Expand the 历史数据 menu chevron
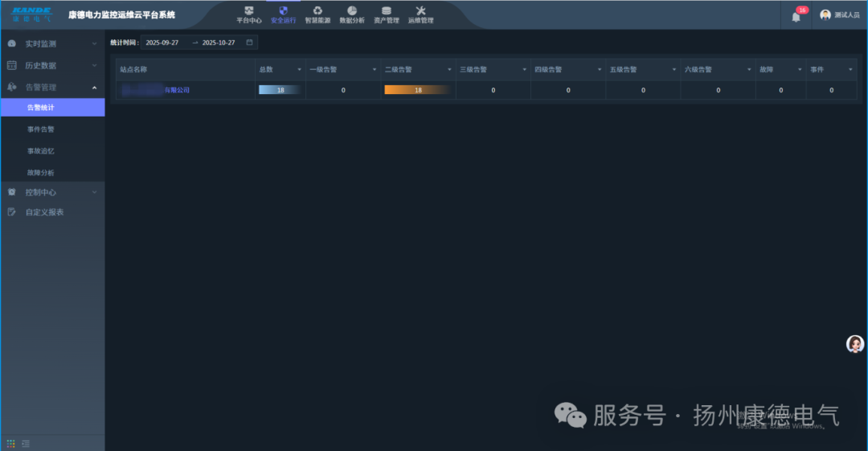Screen dimensions: 868x451 [x=94, y=65]
